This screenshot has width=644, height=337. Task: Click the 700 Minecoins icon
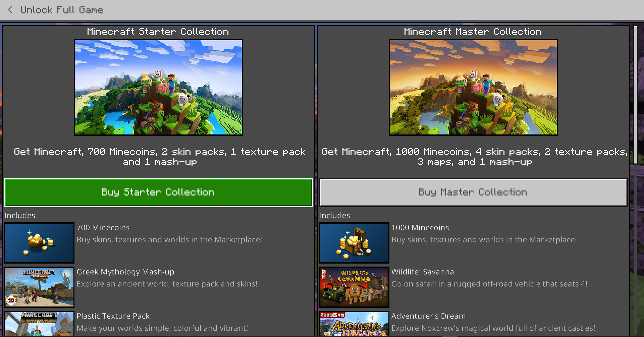pyautogui.click(x=39, y=243)
